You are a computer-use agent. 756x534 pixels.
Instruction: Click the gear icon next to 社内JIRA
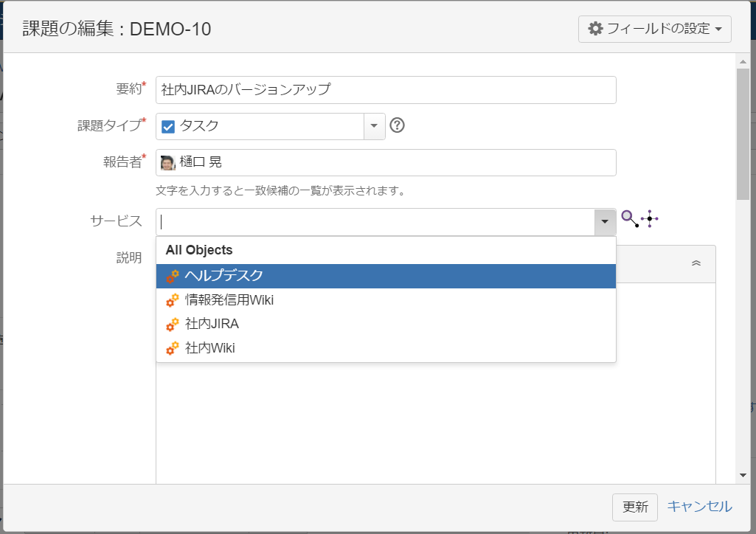[x=172, y=325]
